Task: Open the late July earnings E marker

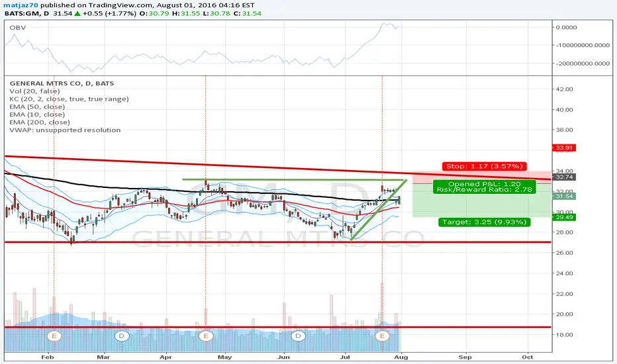Action: pos(382,336)
